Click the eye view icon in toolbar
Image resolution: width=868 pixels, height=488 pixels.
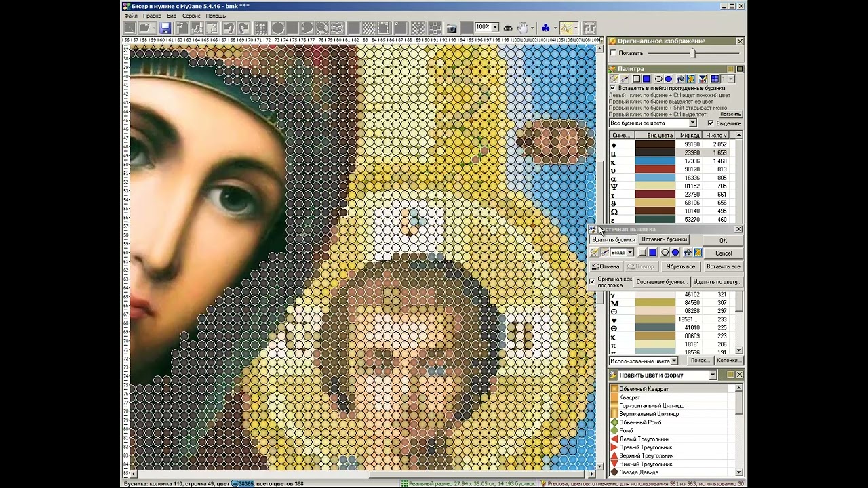508,28
